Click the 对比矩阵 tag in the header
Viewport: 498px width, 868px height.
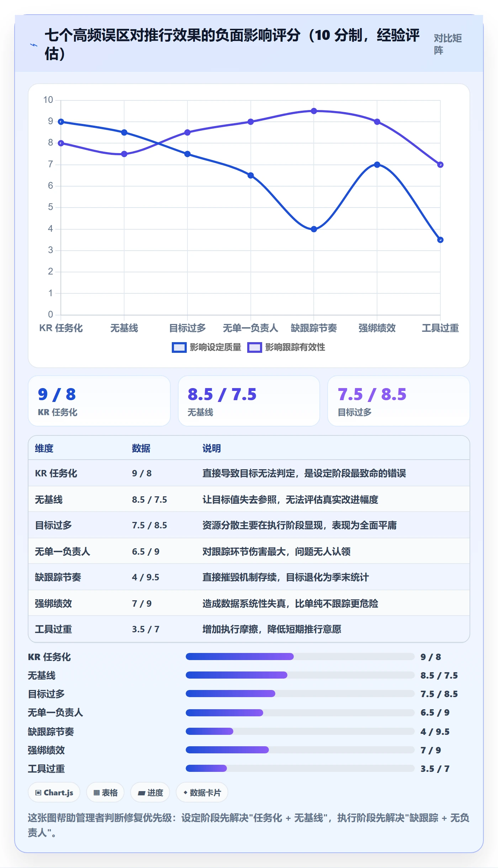coord(448,44)
